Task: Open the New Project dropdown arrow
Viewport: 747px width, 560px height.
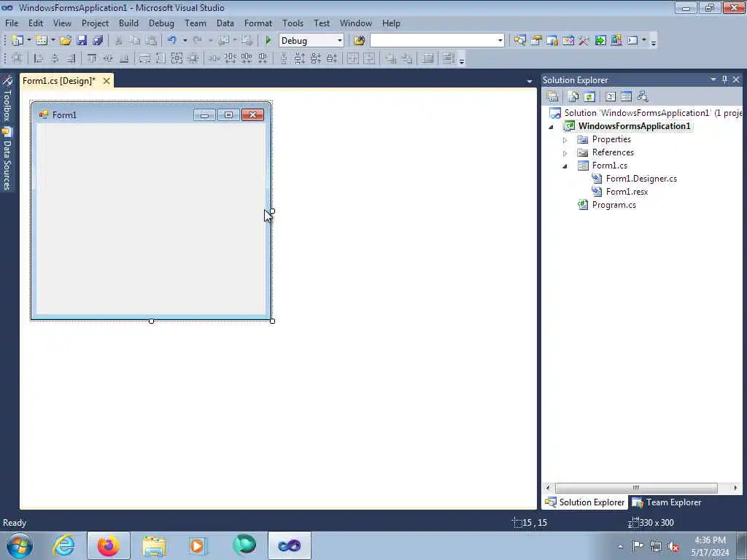Action: point(29,41)
